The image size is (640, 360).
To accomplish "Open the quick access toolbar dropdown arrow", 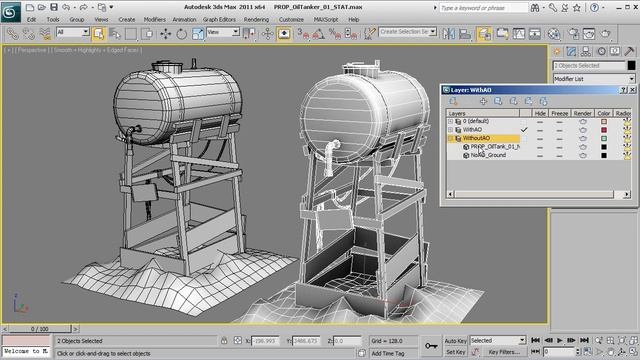I will 111,7.
